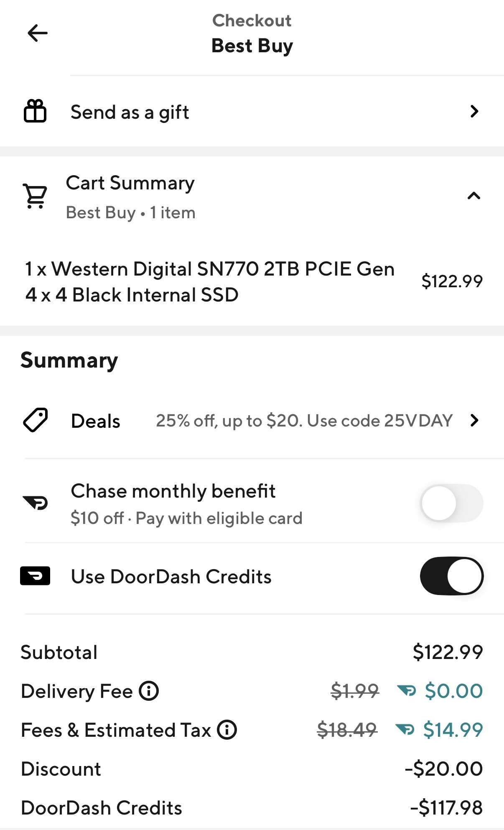Enable the Chase monthly benefit toggle
Screen dimensions: 504x830
tap(451, 503)
